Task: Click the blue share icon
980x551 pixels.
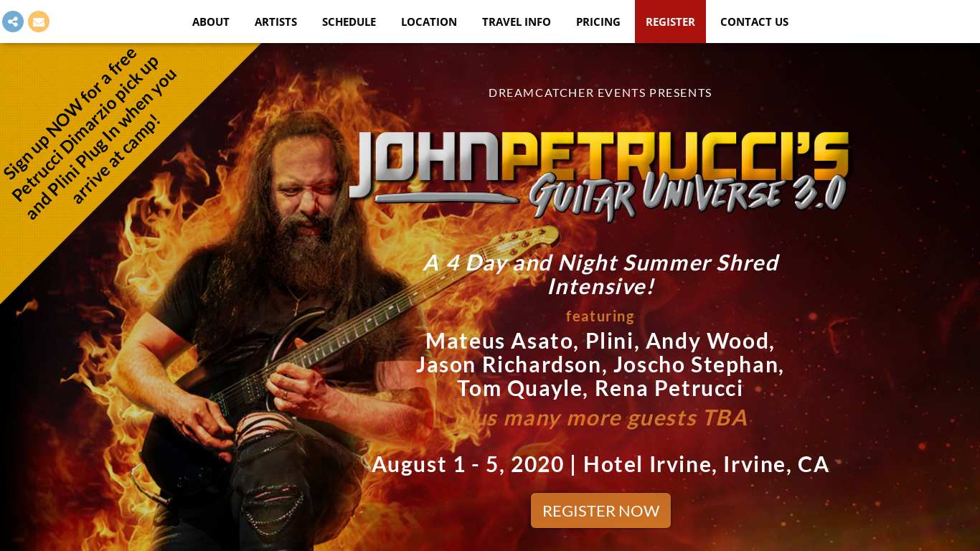Action: click(13, 22)
